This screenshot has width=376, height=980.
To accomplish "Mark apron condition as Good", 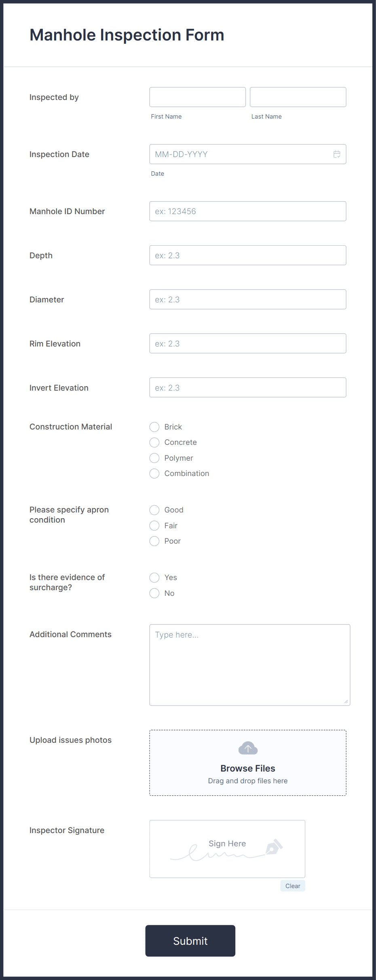I will pos(154,510).
